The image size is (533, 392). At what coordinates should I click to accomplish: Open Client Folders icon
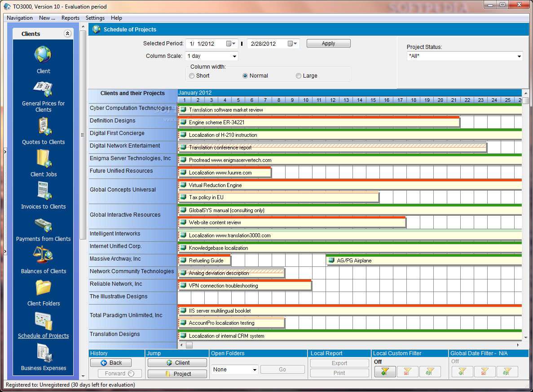44,287
